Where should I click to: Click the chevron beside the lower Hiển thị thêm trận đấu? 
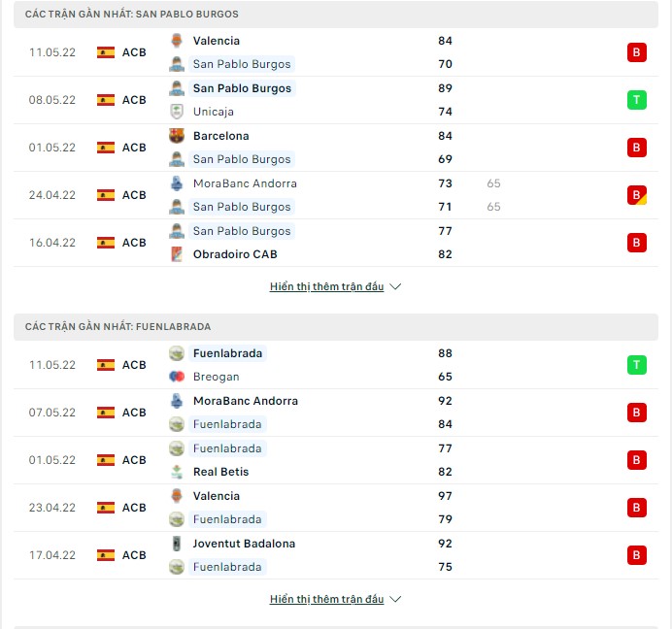tap(395, 599)
